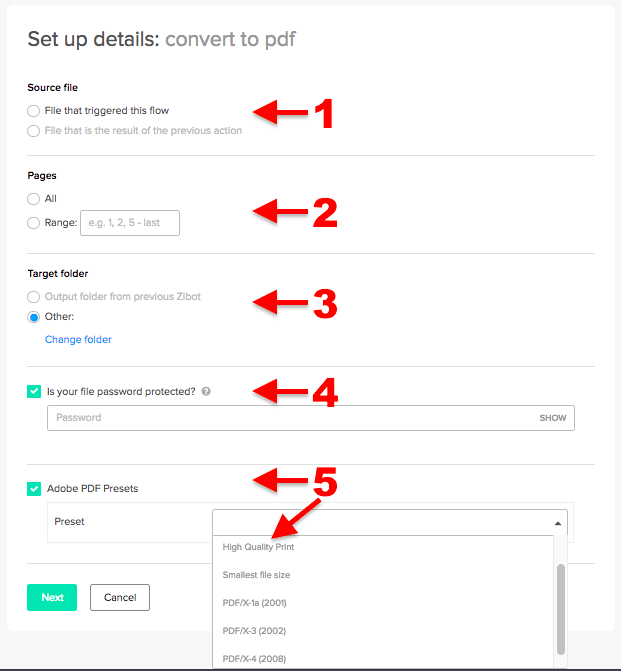621x671 pixels.
Task: Select Other target folder radio button
Action: [34, 317]
